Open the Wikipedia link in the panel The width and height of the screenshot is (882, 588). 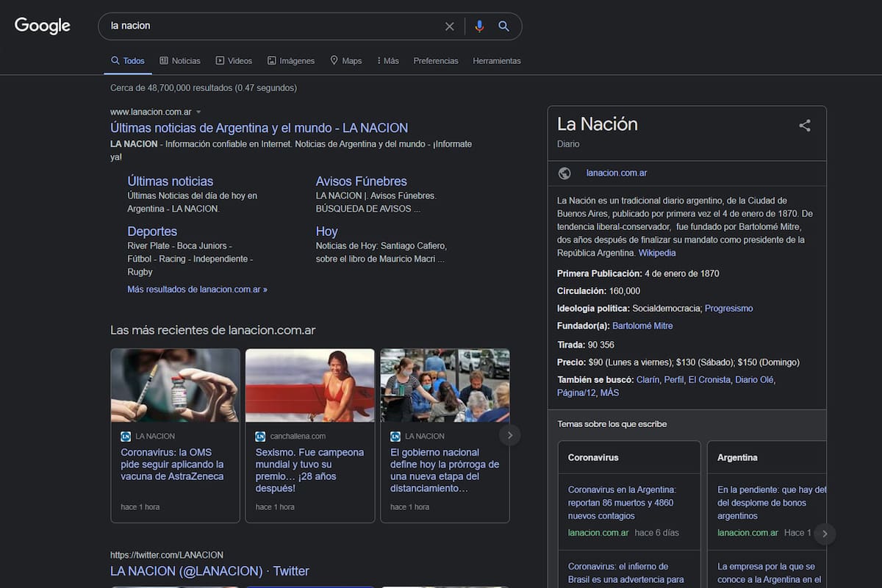(x=656, y=252)
